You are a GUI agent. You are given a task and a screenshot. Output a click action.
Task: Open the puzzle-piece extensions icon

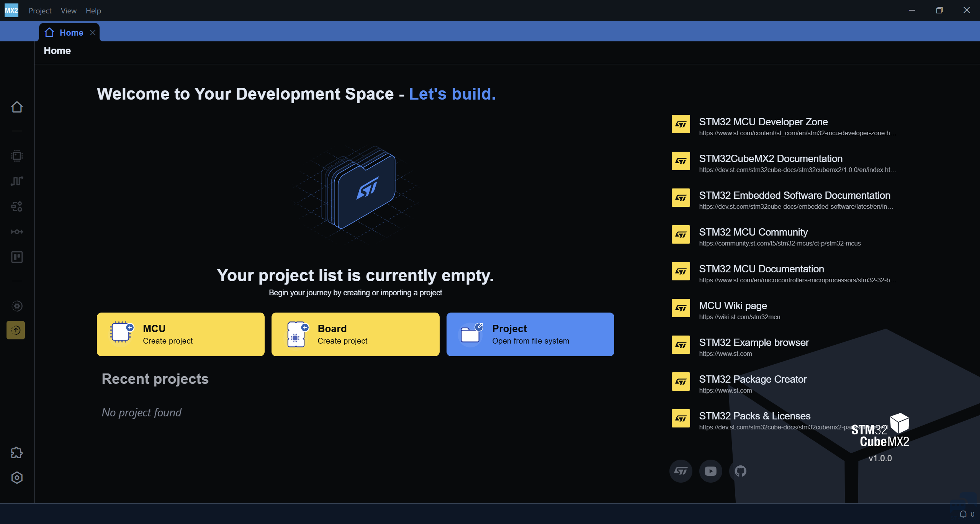17,453
